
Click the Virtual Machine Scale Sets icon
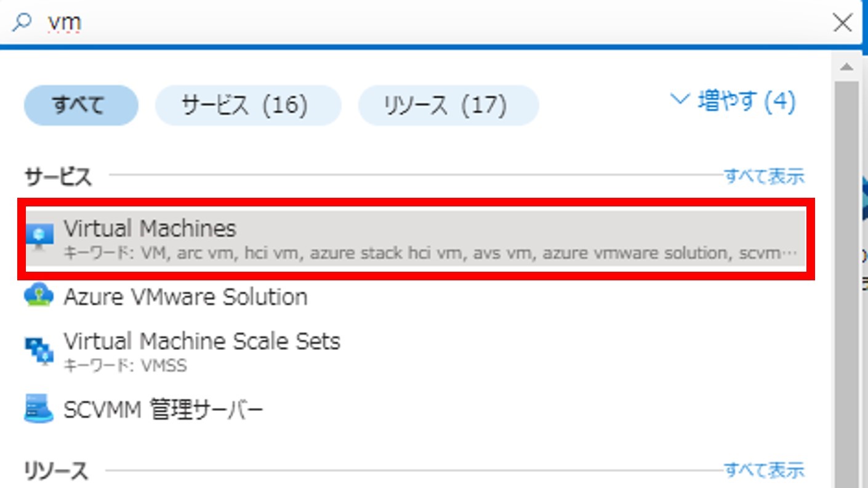tap(39, 350)
